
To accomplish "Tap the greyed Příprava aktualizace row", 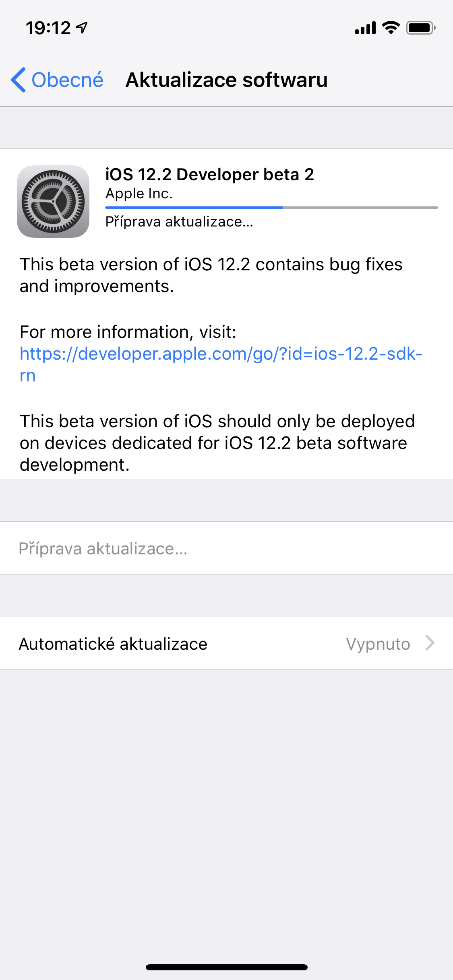I will (226, 548).
